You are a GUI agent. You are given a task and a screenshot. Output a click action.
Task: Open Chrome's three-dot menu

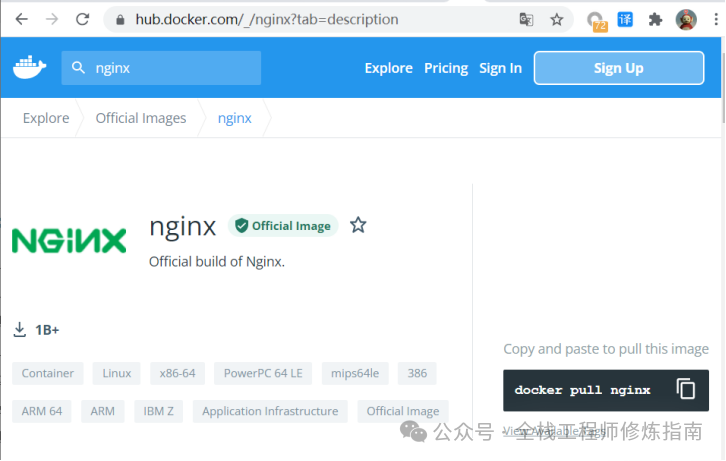pyautogui.click(x=716, y=19)
